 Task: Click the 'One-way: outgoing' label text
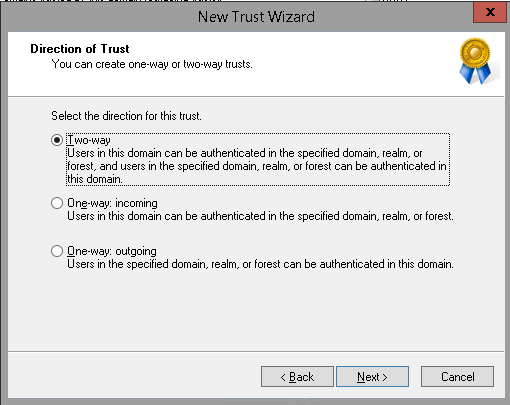coord(112,251)
